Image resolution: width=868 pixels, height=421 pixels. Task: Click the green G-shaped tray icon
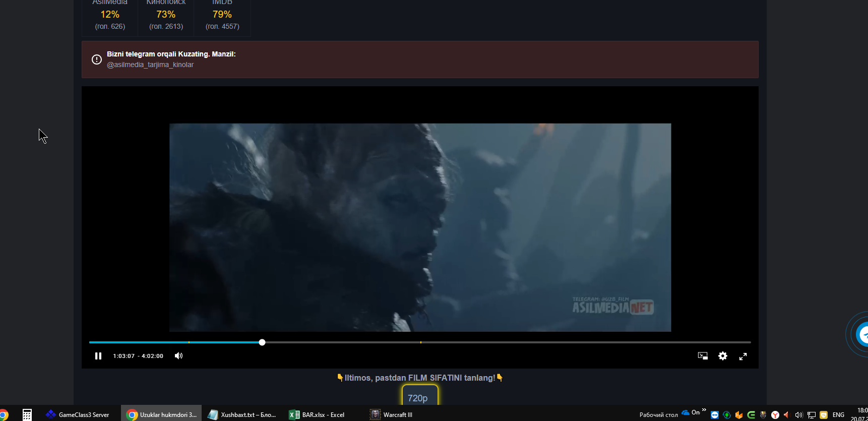coord(751,415)
